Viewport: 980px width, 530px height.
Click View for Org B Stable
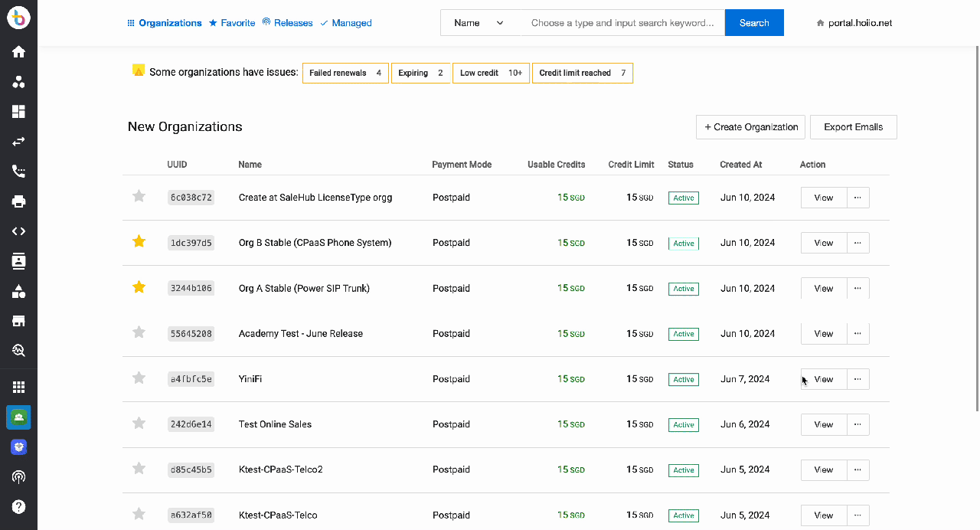[x=824, y=243]
